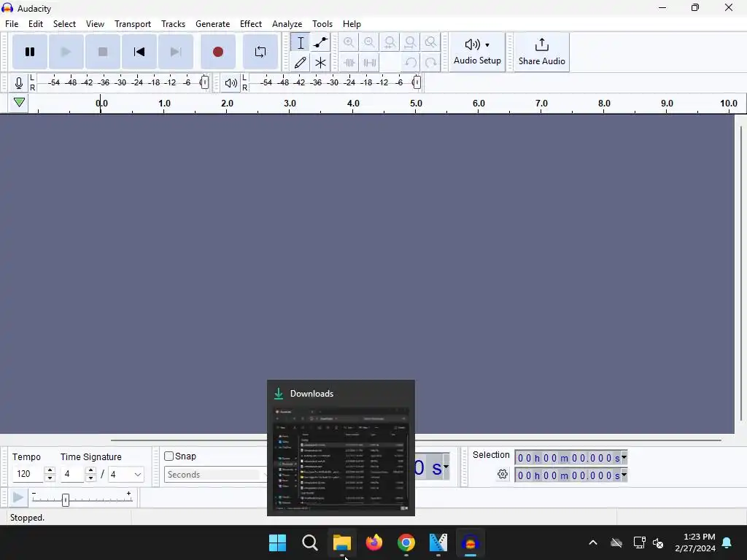Click the Zoom Toggle icon

[x=430, y=43]
